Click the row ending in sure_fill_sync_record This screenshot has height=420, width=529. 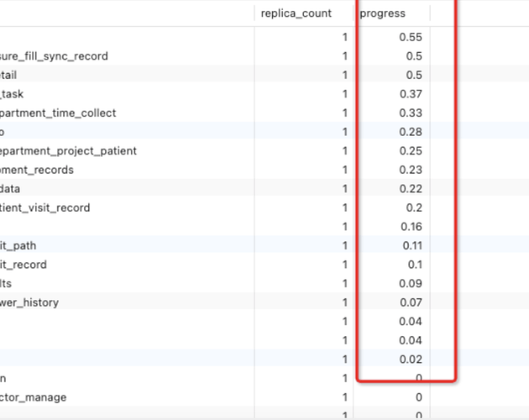[264, 56]
